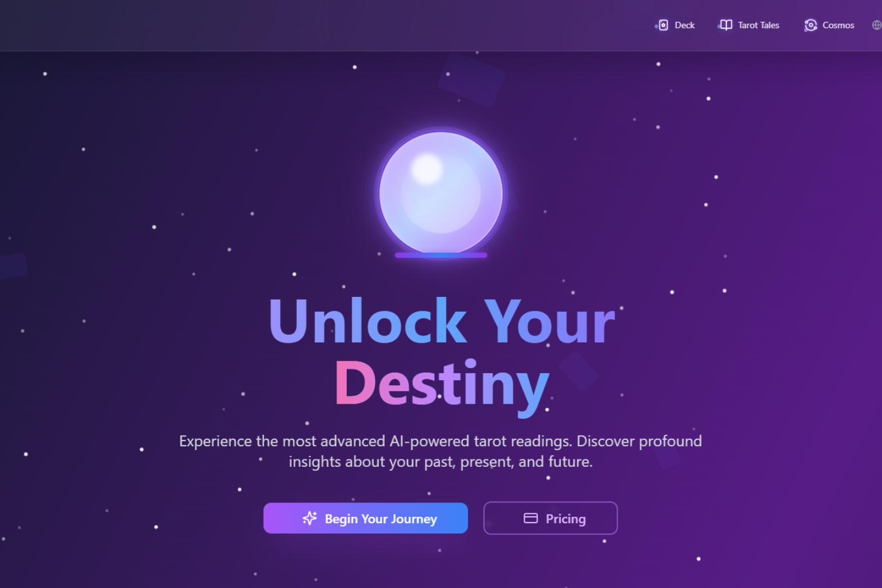Open the globe language selector
This screenshot has height=588, width=882.
point(877,25)
